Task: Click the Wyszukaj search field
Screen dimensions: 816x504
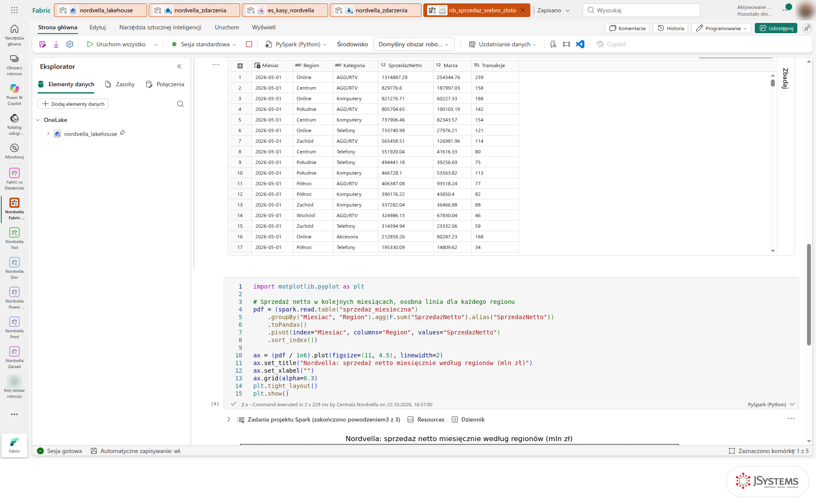Action: [x=641, y=10]
